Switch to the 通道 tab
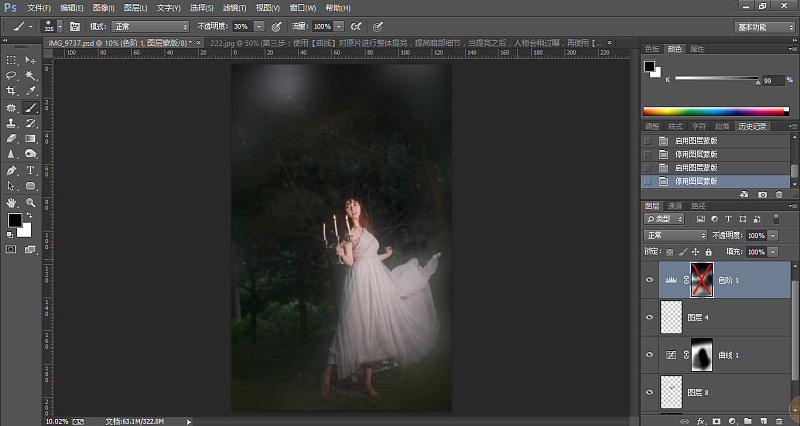 [675, 206]
